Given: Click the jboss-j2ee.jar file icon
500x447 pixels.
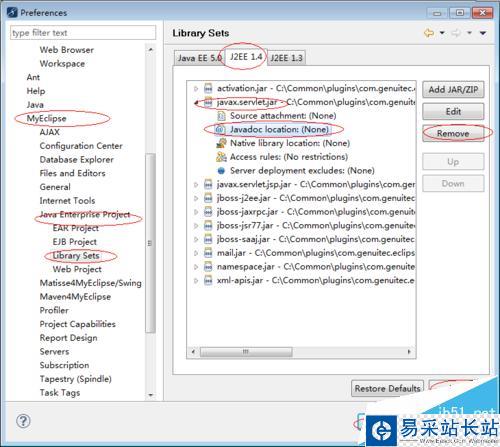Looking at the screenshot, I should pyautogui.click(x=208, y=198).
